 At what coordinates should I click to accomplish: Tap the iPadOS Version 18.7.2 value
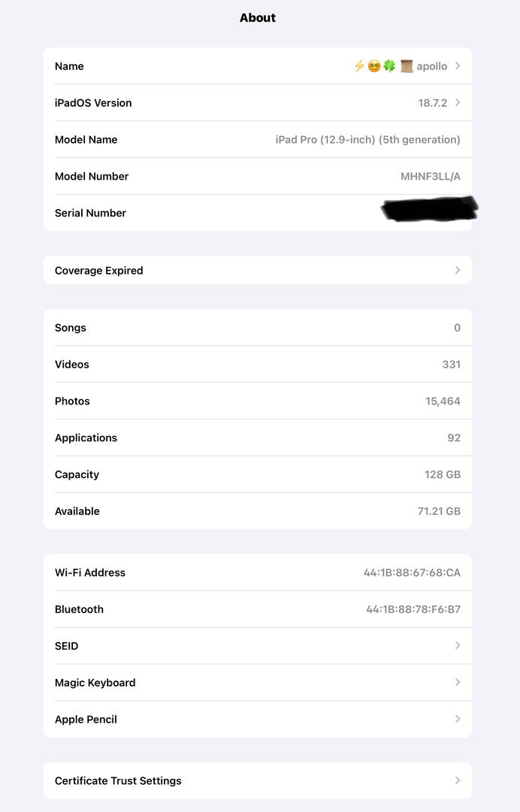click(432, 103)
